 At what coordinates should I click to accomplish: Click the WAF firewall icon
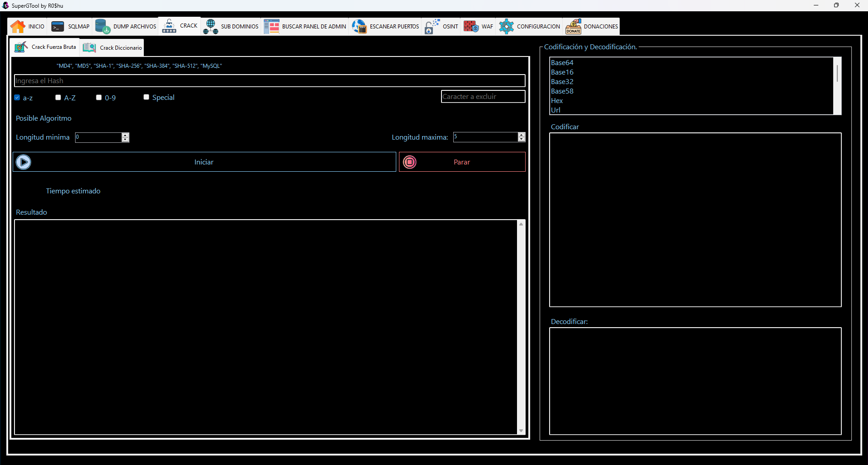[471, 27]
